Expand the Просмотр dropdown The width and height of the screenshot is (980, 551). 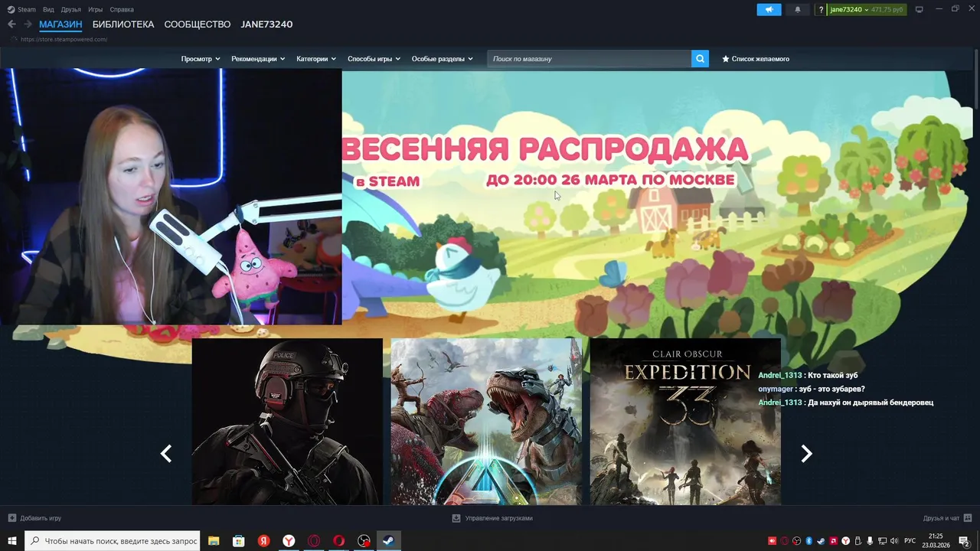pos(201,59)
